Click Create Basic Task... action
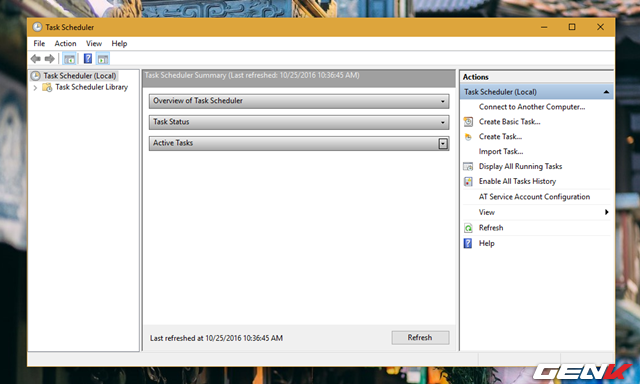 point(509,122)
